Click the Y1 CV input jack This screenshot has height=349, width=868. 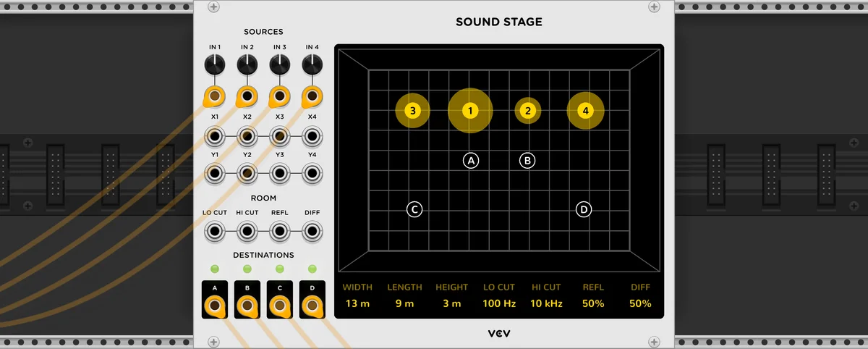[x=215, y=173]
